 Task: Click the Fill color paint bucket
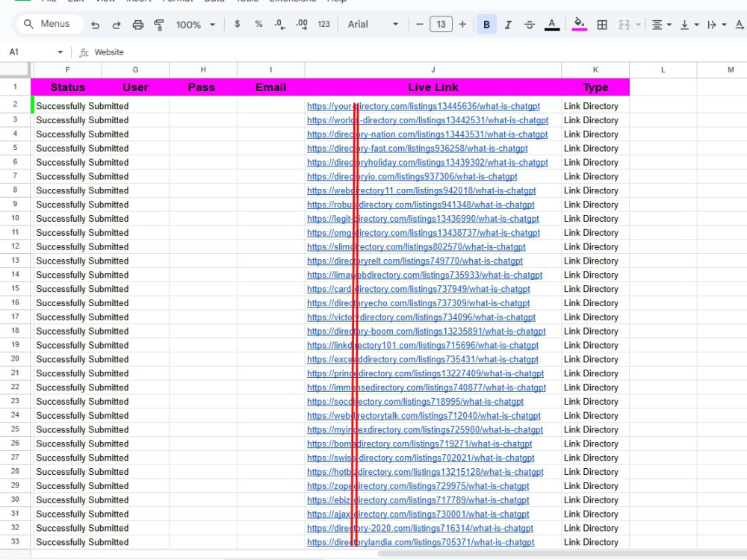580,25
